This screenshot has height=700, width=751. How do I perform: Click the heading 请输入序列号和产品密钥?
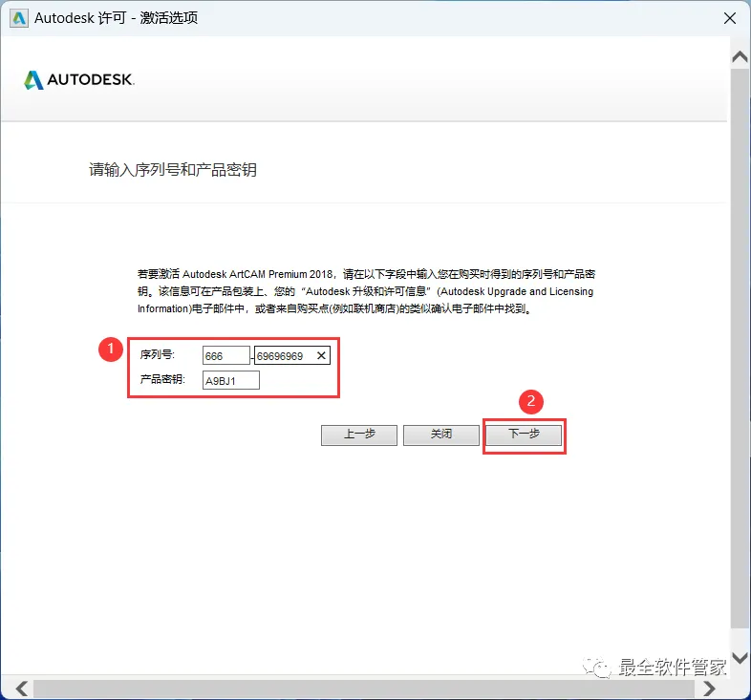[x=173, y=169]
